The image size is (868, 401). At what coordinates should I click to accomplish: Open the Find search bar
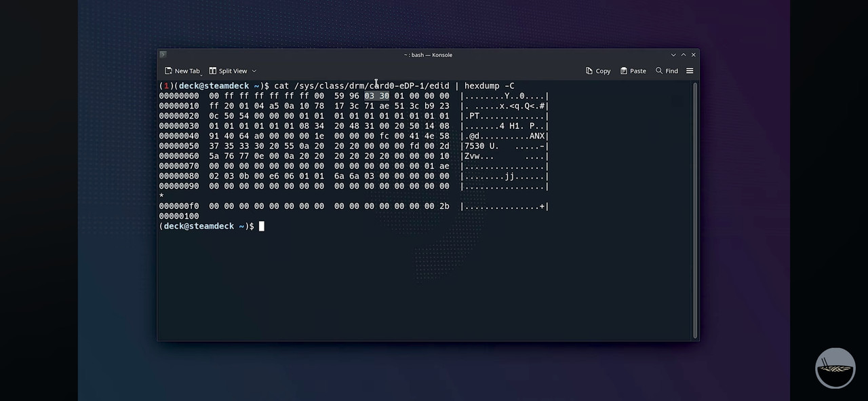667,71
